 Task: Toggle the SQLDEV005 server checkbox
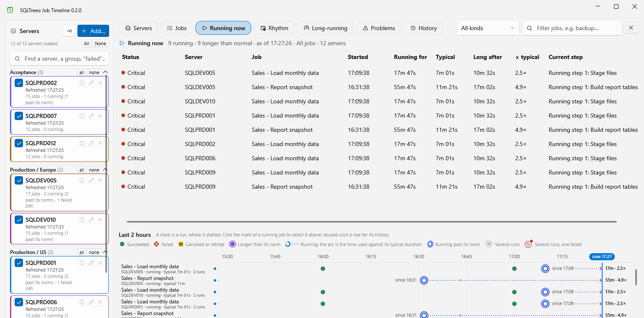pos(19,180)
